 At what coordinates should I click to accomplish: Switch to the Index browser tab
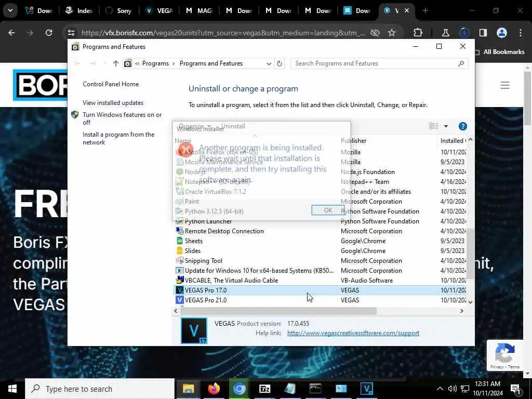pos(79,11)
